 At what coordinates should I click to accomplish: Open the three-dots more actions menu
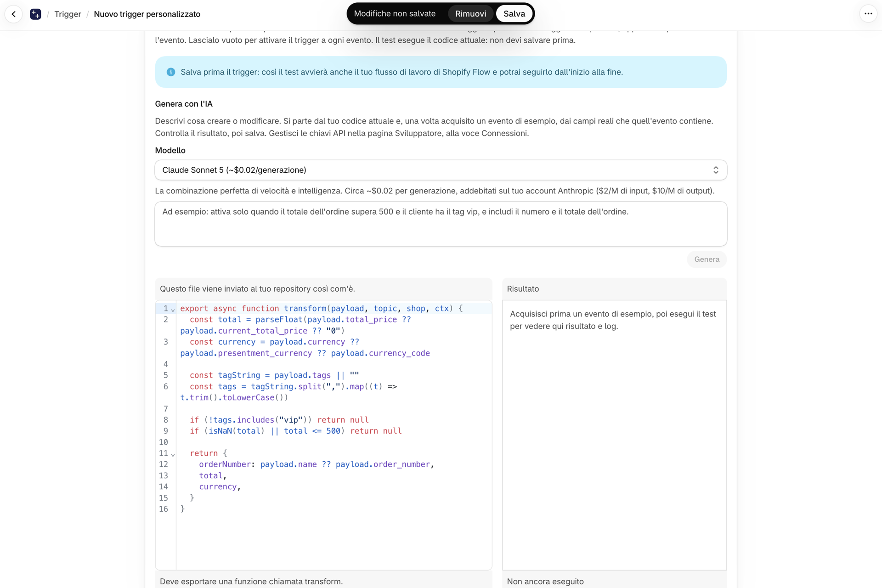(x=868, y=14)
